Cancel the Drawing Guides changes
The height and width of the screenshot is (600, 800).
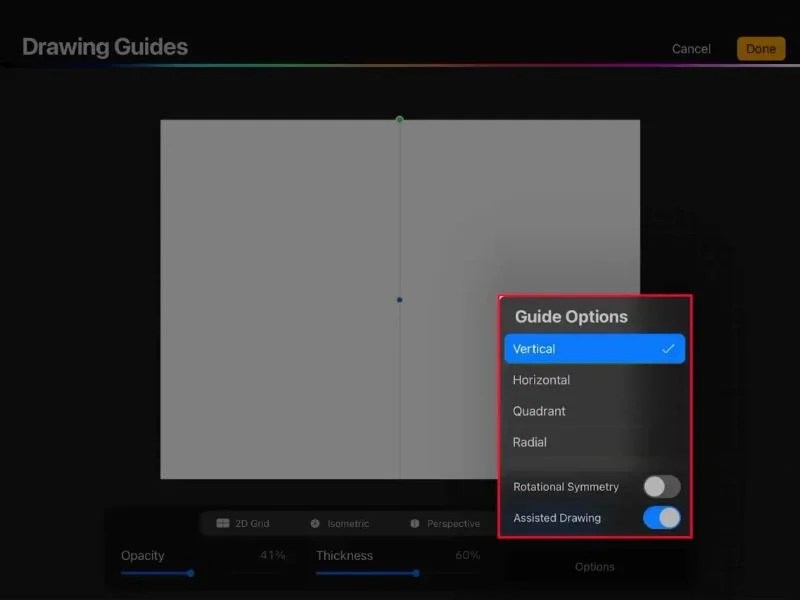tap(691, 47)
